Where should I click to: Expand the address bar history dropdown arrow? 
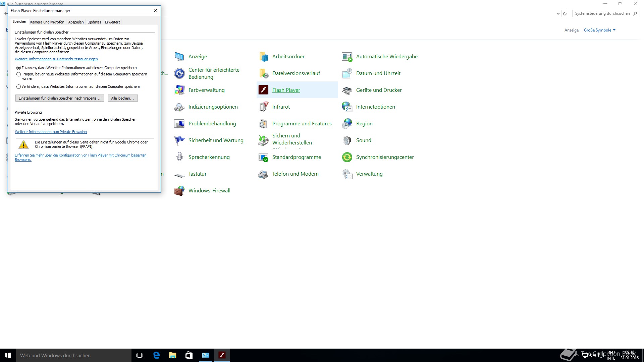558,14
